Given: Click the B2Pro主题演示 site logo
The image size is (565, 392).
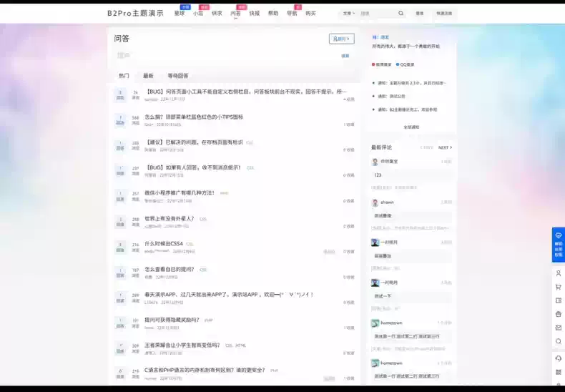Looking at the screenshot, I should (135, 14).
